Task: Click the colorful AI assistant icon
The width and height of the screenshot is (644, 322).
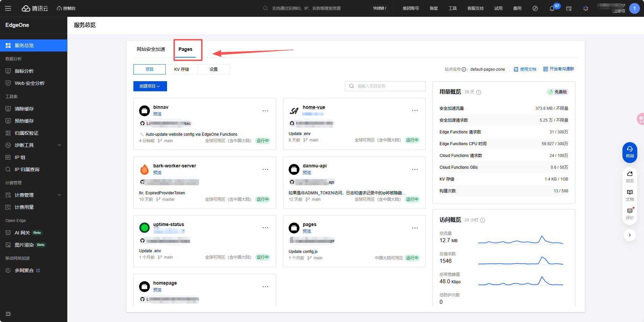Action: point(586,8)
